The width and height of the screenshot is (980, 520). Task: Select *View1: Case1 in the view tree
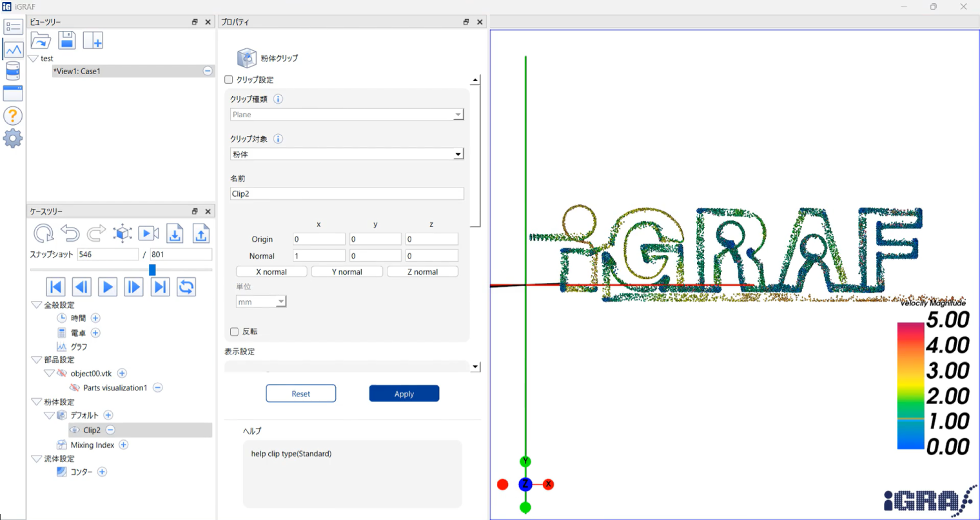point(77,72)
